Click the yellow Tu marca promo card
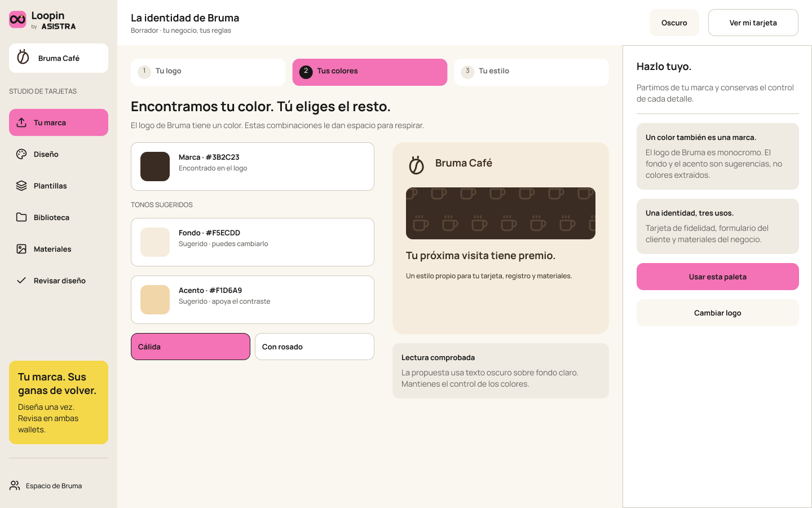The image size is (812, 508). (59, 402)
